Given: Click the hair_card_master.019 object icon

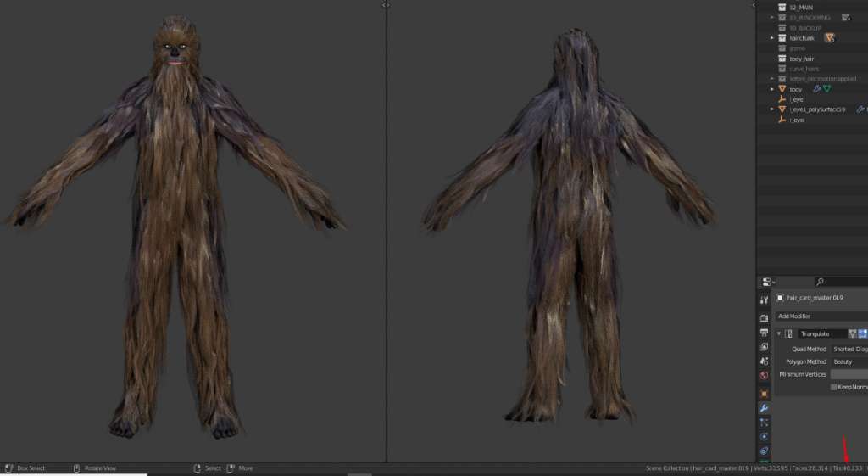Looking at the screenshot, I should tap(780, 298).
